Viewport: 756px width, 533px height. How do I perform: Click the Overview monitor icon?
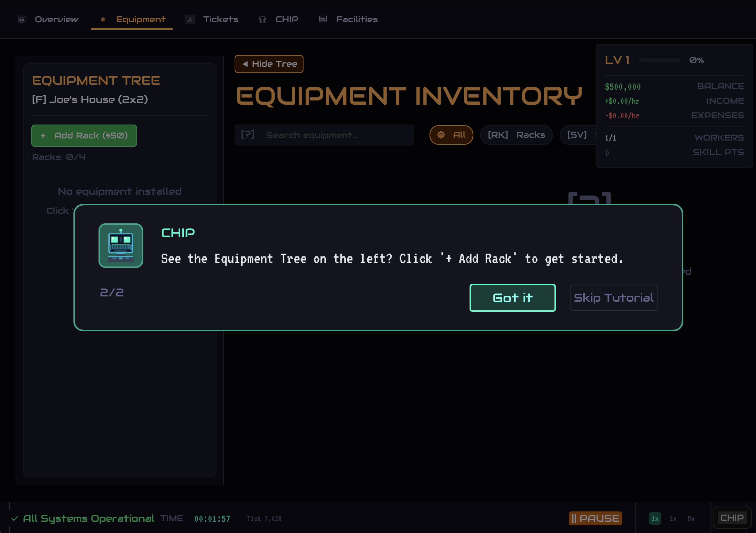[22, 19]
